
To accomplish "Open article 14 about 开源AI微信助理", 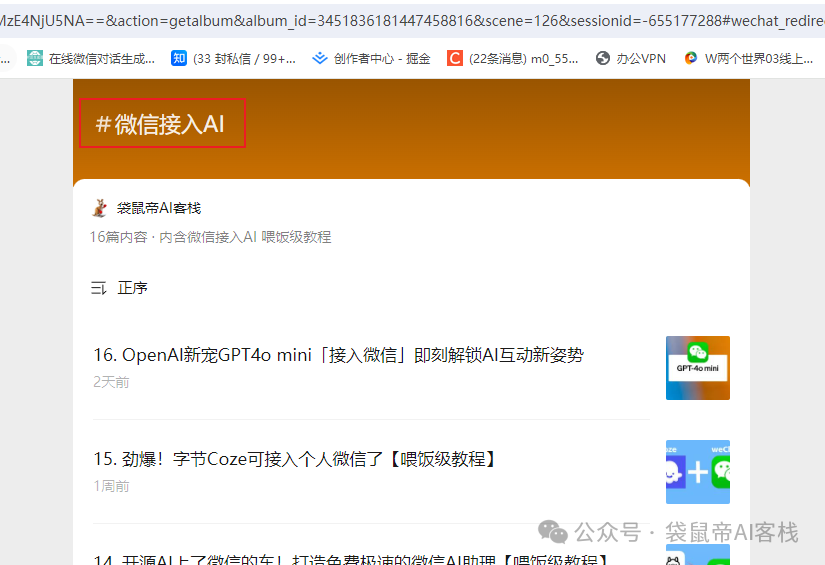I will [351, 559].
